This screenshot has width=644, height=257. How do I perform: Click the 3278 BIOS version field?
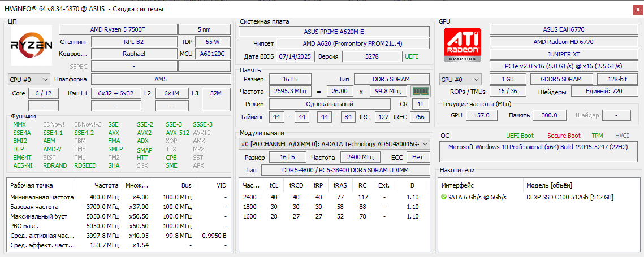tap(371, 56)
